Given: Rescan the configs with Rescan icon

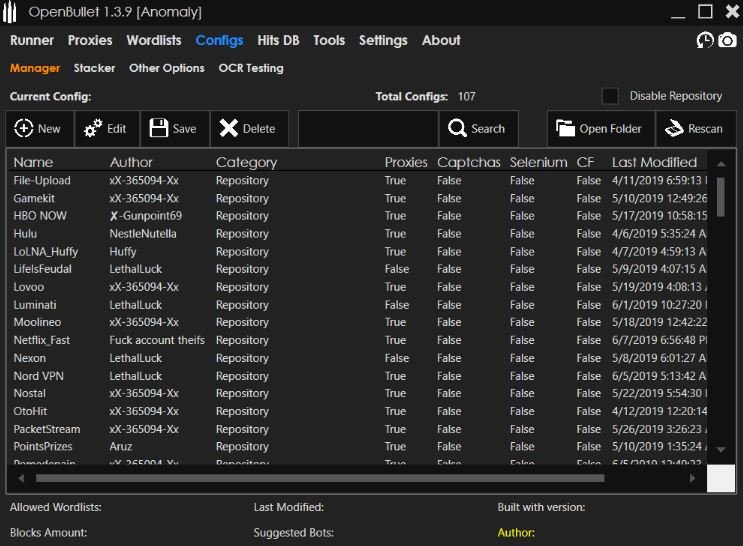Looking at the screenshot, I should pyautogui.click(x=673, y=128).
